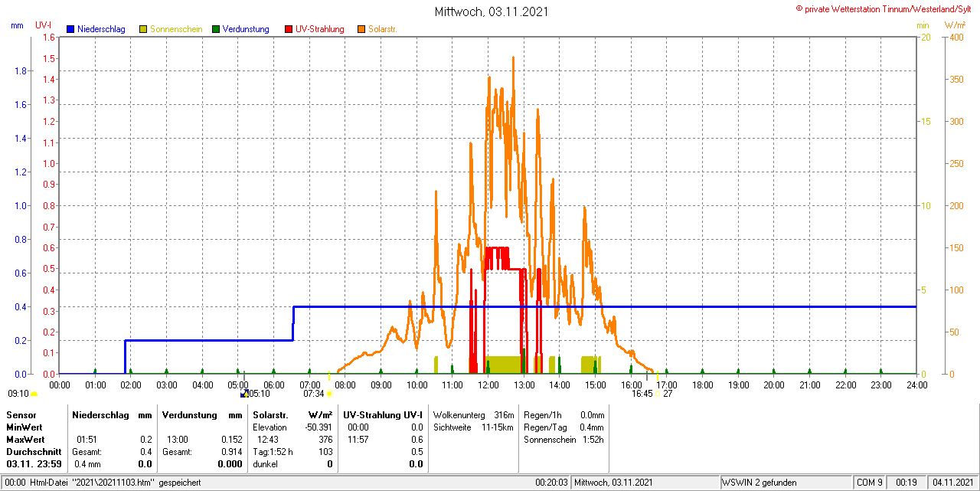Image resolution: width=980 pixels, height=491 pixels.
Task: Click the Elevation value -50.391
Action: coord(317,427)
